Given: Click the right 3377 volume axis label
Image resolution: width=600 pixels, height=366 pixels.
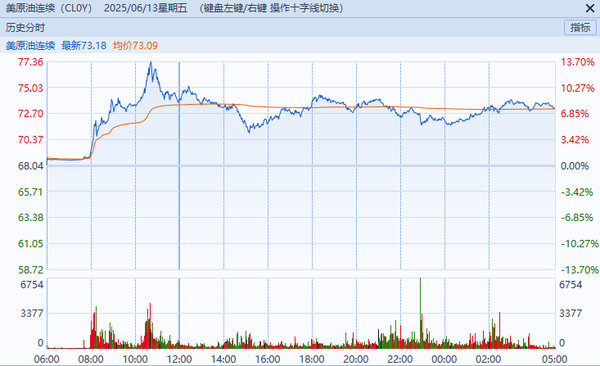Looking at the screenshot, I should [571, 314].
